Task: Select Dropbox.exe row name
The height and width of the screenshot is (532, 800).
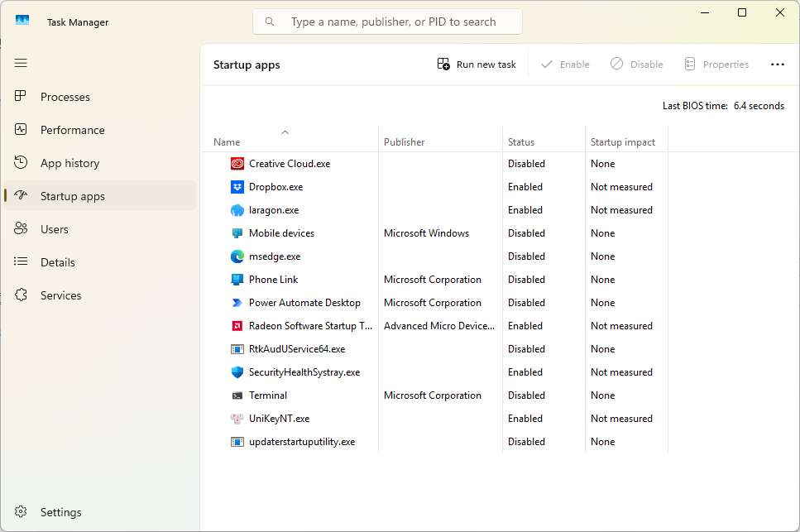Action: (x=275, y=187)
